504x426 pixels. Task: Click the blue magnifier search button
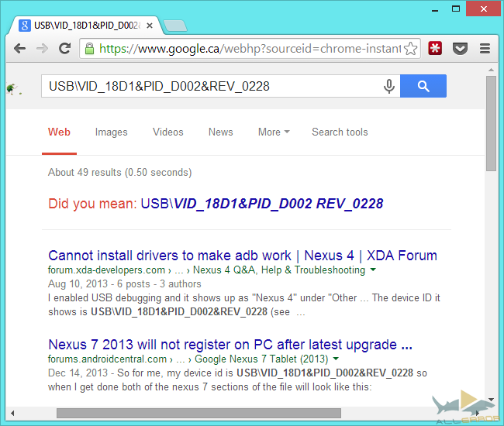point(423,86)
